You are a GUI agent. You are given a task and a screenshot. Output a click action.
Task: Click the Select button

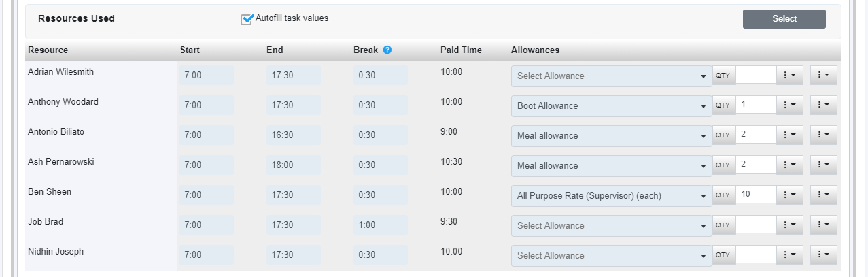pos(784,19)
